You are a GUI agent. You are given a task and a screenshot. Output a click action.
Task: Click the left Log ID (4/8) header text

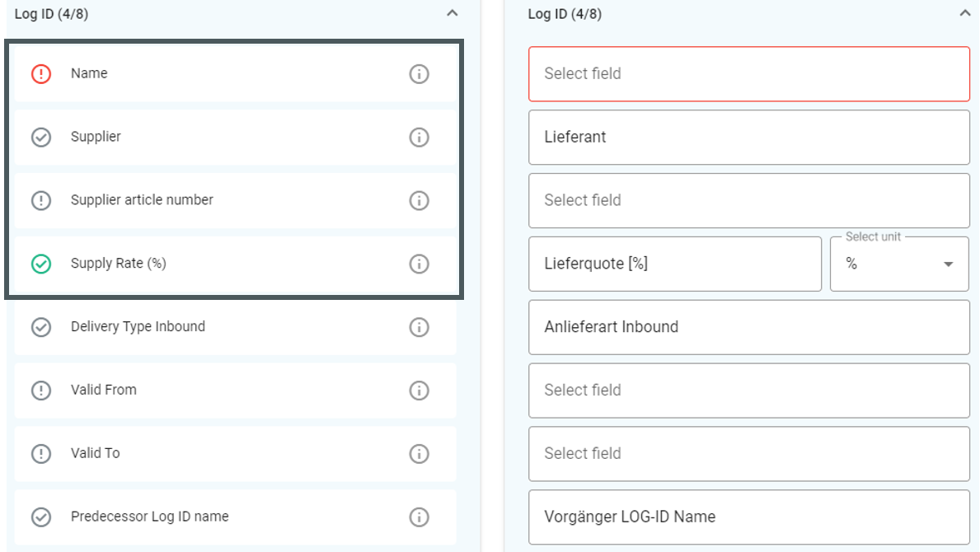(51, 14)
